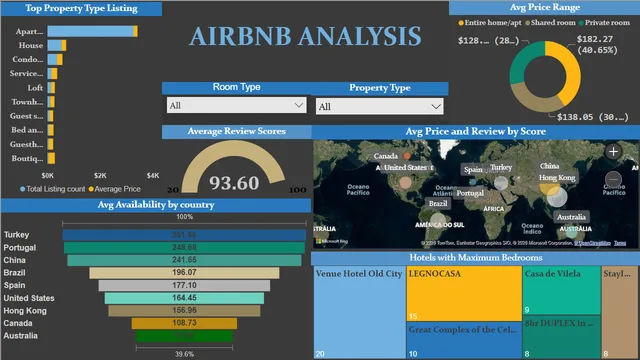Select the China funnel bar 241.65
The image size is (640, 360).
[184, 260]
